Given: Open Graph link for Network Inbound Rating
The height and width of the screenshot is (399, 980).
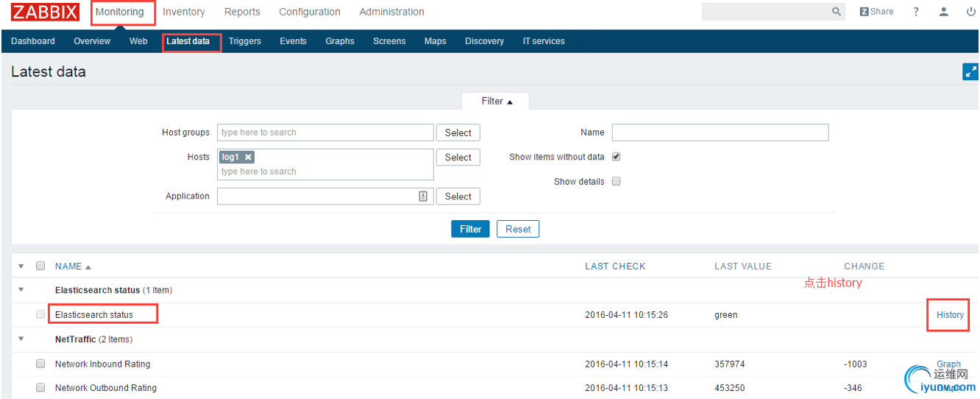Looking at the screenshot, I should click(x=948, y=364).
